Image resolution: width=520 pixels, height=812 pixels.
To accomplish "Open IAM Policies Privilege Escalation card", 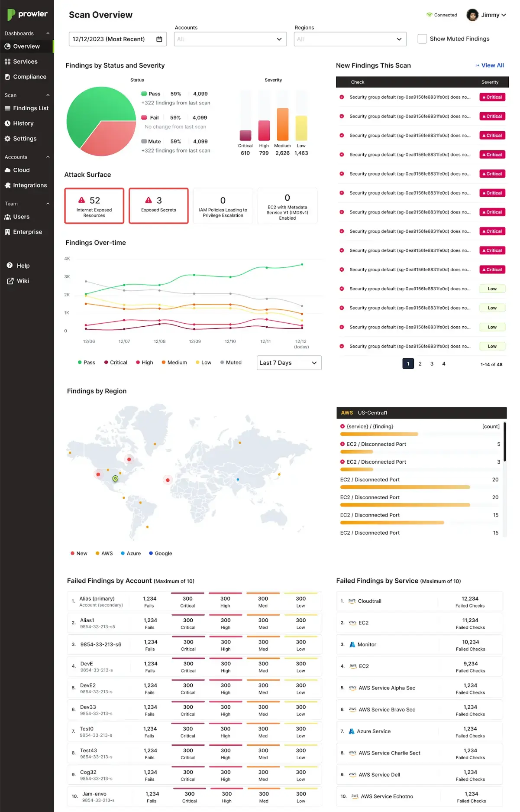I will tap(223, 206).
